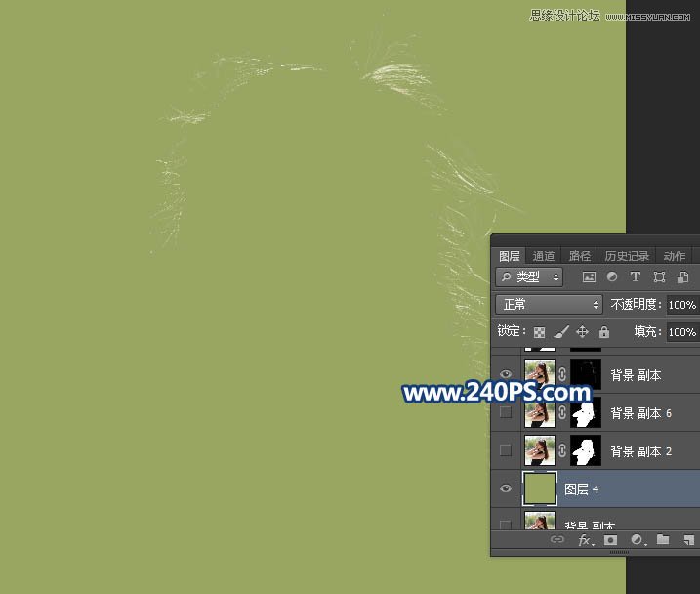Filter layers by pixel layer icon
Viewport: 700px width, 594px height.
click(589, 277)
